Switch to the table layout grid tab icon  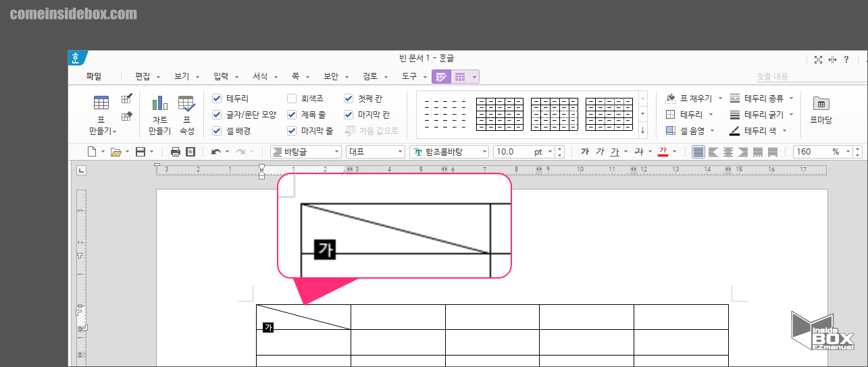tap(460, 77)
